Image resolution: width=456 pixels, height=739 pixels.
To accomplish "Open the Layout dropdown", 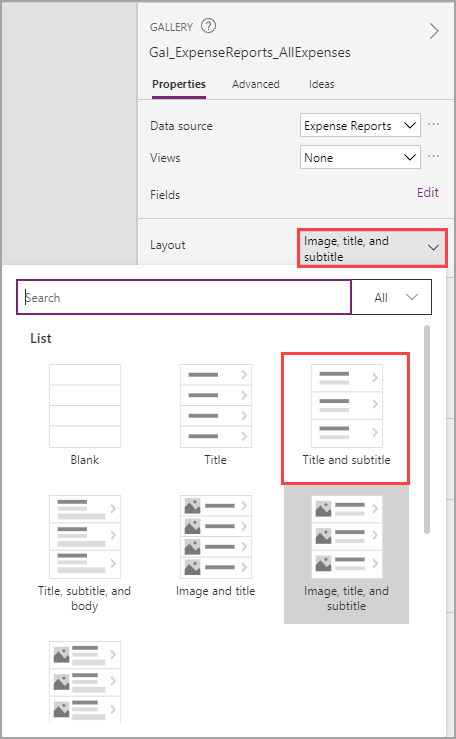I will pos(372,248).
